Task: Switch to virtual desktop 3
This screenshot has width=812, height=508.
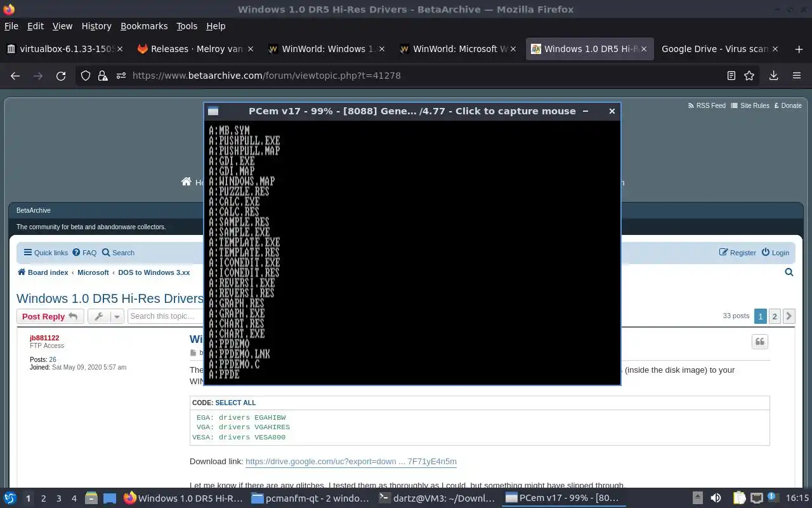Action: point(59,498)
